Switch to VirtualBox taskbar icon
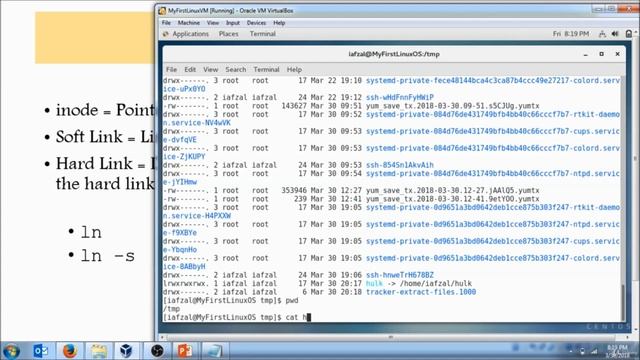The width and height of the screenshot is (640, 360). point(126,351)
